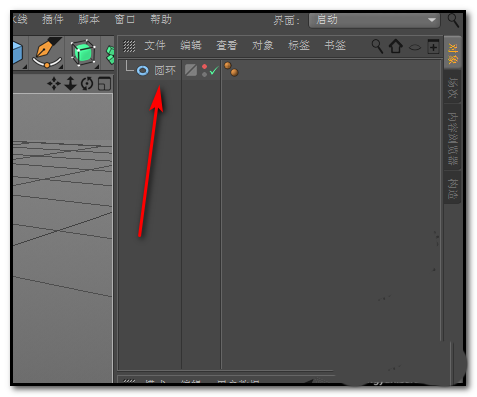Click the 圆环 layer square icon
Image resolution: width=477 pixels, height=397 pixels.
(x=191, y=70)
